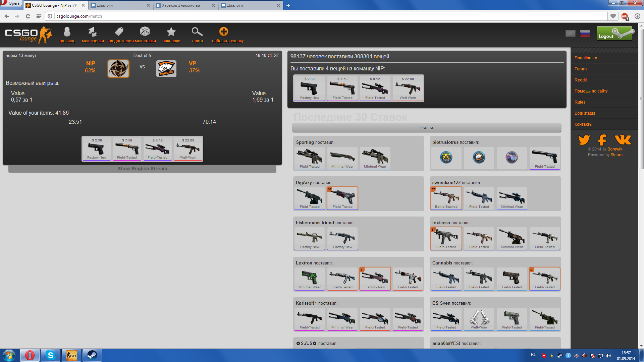The image size is (644, 362).
Task: Open Bots status sidebar link
Action: (x=585, y=113)
